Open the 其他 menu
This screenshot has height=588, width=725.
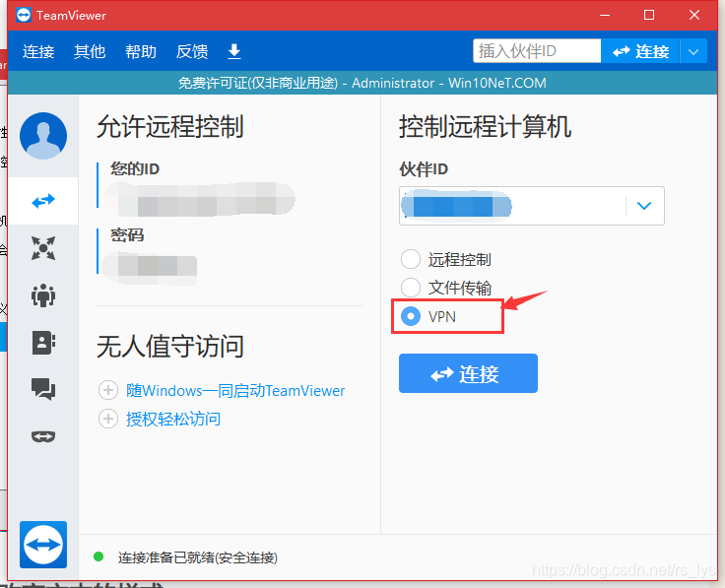(90, 51)
